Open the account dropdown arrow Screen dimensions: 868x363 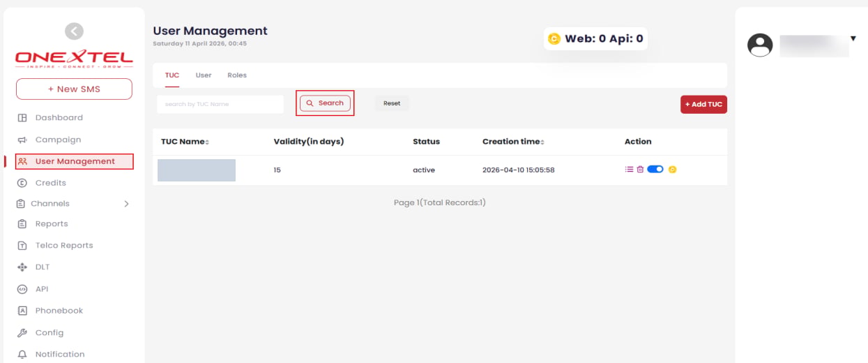[853, 38]
